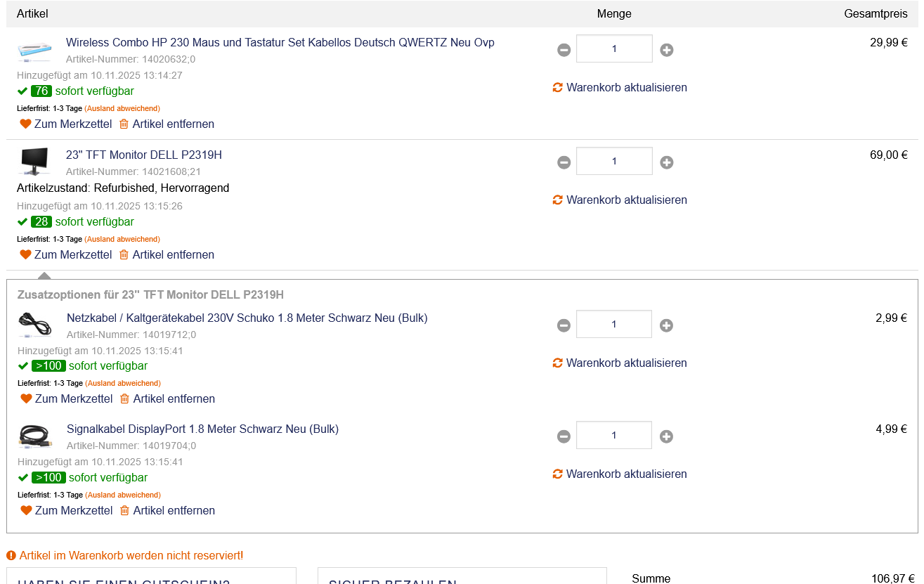Click trash icon for Signalkabel DisplayPort
The width and height of the screenshot is (924, 584).
124,510
